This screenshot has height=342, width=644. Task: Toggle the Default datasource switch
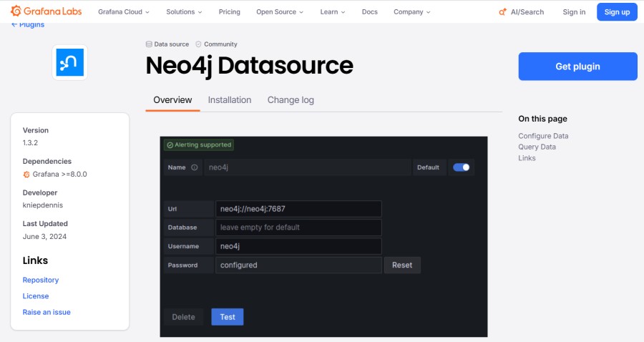(x=462, y=167)
